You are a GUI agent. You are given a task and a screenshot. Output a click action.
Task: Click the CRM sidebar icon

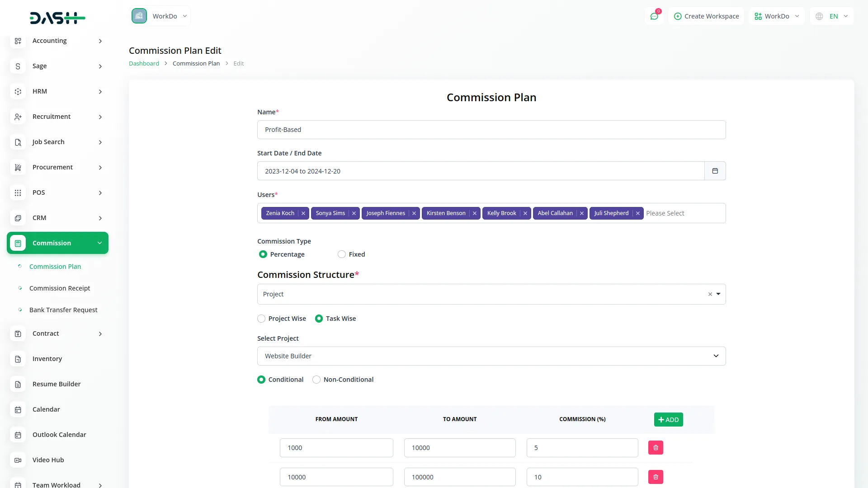pyautogui.click(x=18, y=218)
